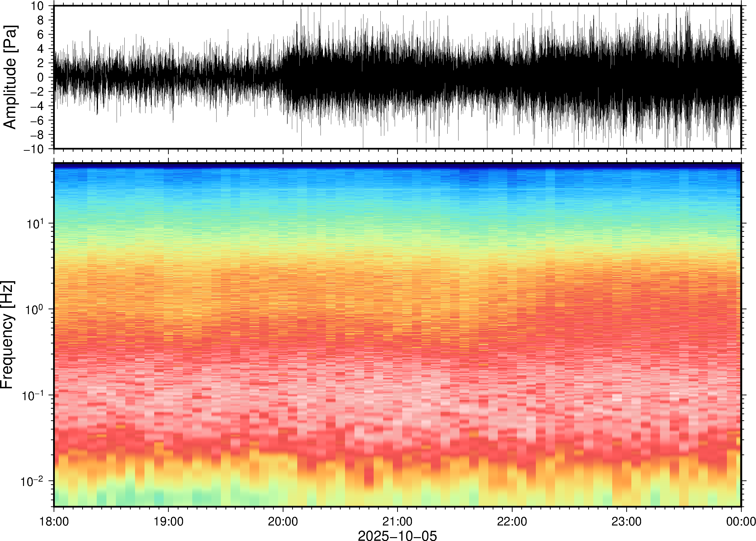The width and height of the screenshot is (756, 541).
Task: Click the 21:00 time axis label
Action: [x=397, y=521]
